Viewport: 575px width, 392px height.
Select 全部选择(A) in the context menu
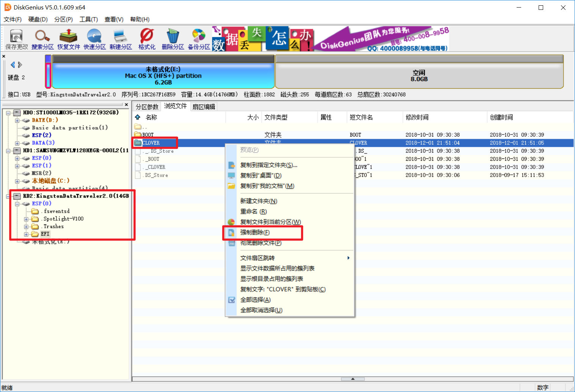tap(255, 300)
